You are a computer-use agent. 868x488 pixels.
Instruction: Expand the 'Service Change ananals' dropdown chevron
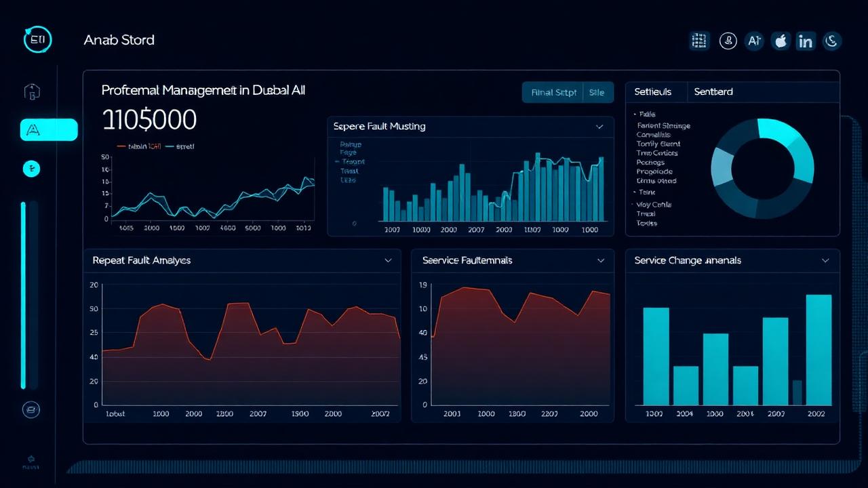[825, 260]
